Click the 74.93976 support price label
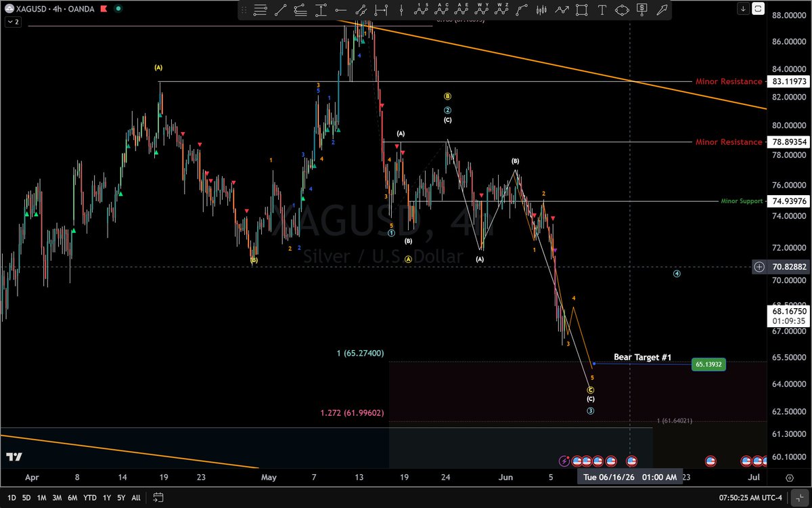 [788, 201]
